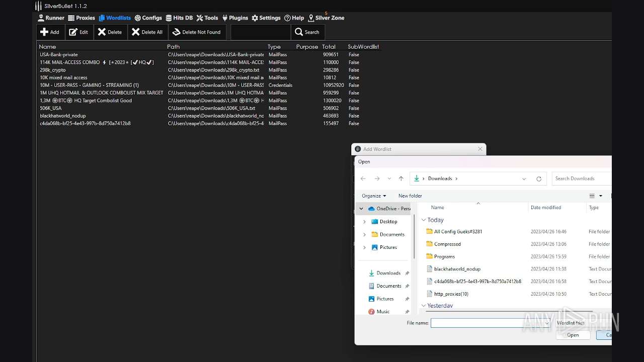Open the Configs tab

148,18
